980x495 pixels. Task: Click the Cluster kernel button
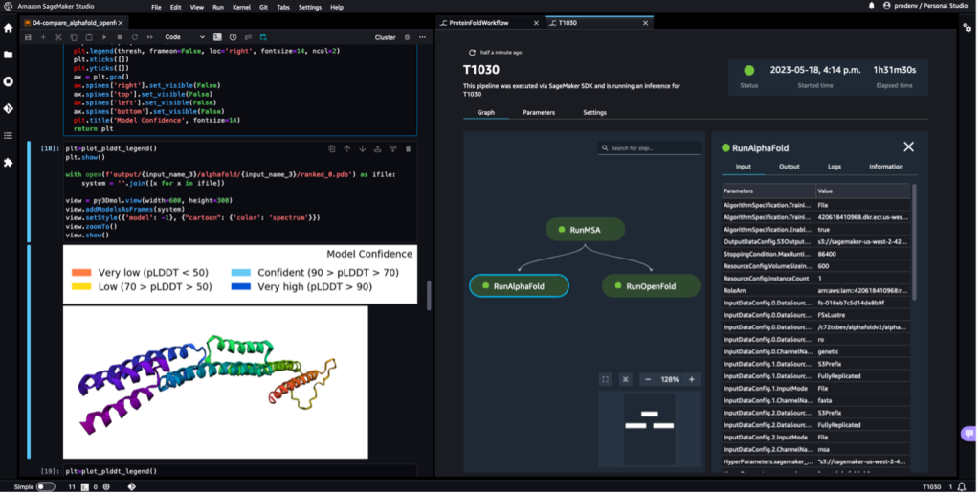coord(385,37)
